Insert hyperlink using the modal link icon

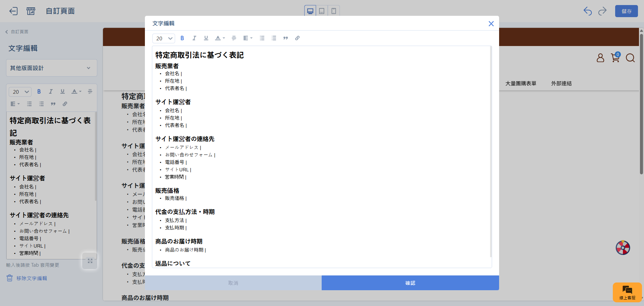pyautogui.click(x=297, y=38)
